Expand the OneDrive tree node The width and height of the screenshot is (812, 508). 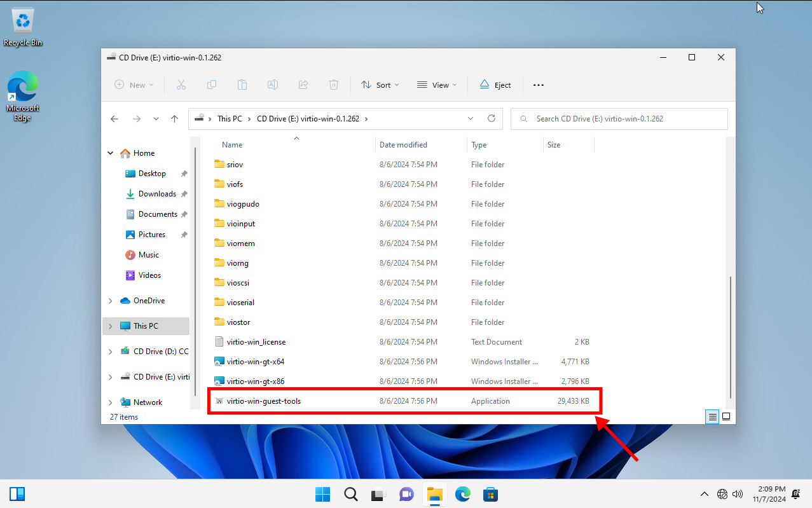click(x=111, y=301)
